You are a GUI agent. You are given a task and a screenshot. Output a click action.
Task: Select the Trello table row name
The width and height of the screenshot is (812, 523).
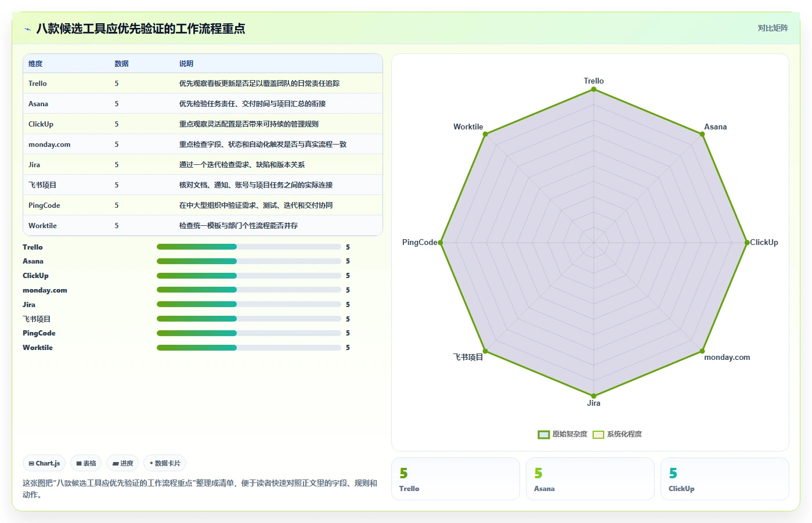tap(38, 84)
